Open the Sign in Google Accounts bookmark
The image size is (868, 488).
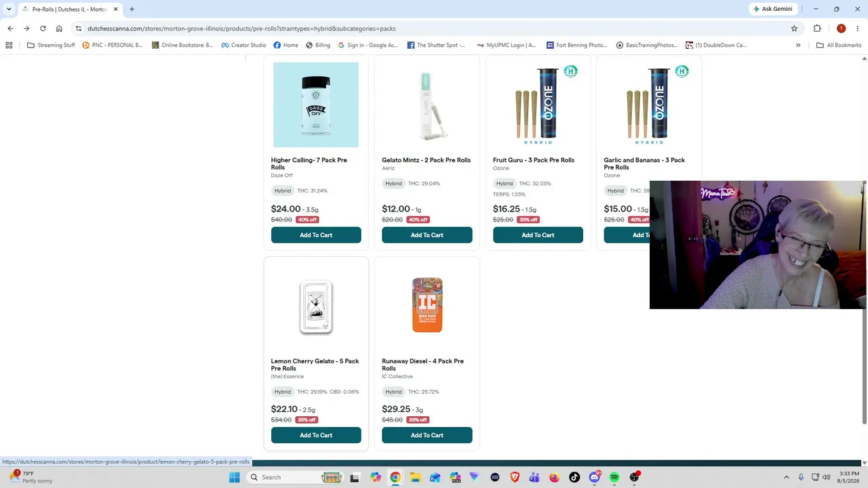tap(368, 45)
